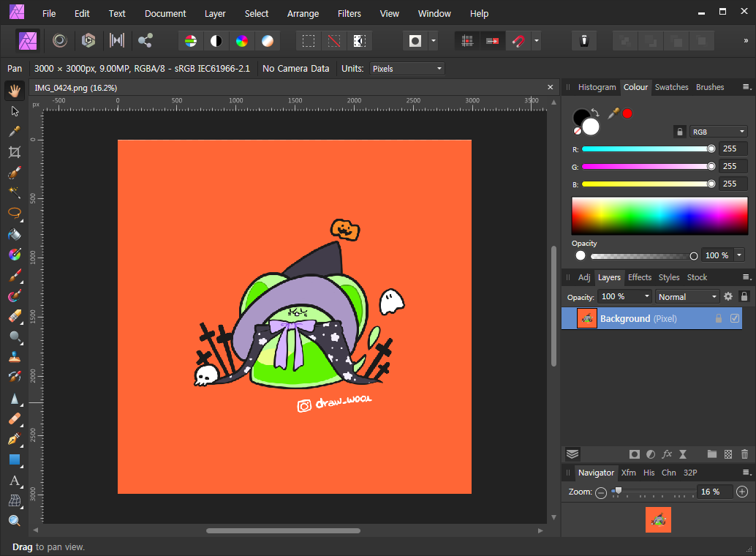Swap primary and secondary colours

[x=595, y=113]
